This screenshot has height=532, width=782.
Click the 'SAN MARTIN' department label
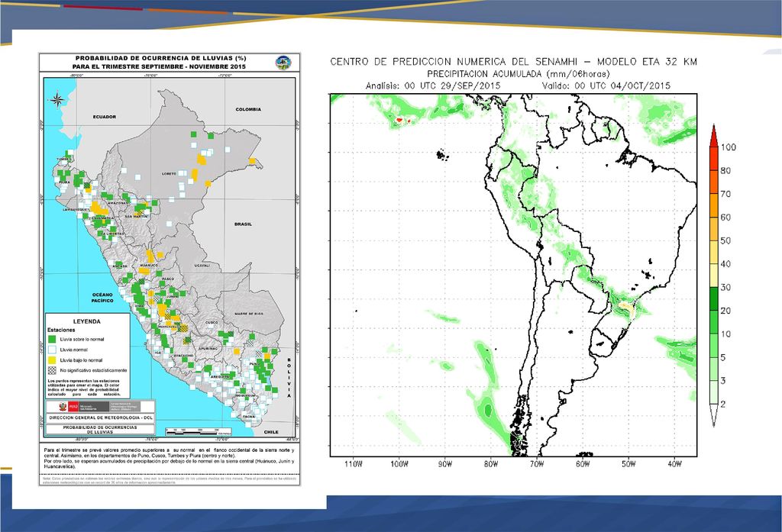[x=136, y=217]
